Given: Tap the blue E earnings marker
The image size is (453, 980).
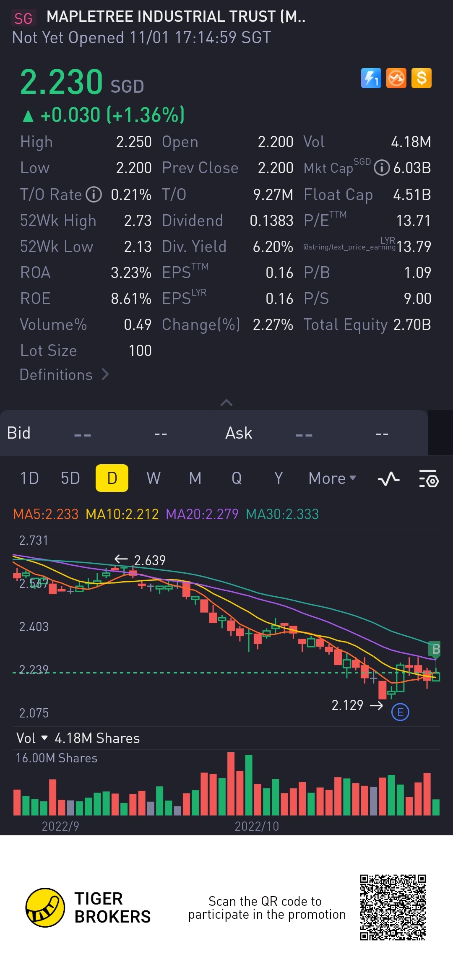Looking at the screenshot, I should click(400, 712).
